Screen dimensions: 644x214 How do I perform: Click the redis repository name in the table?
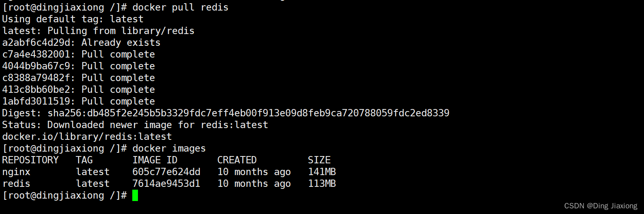(16, 184)
